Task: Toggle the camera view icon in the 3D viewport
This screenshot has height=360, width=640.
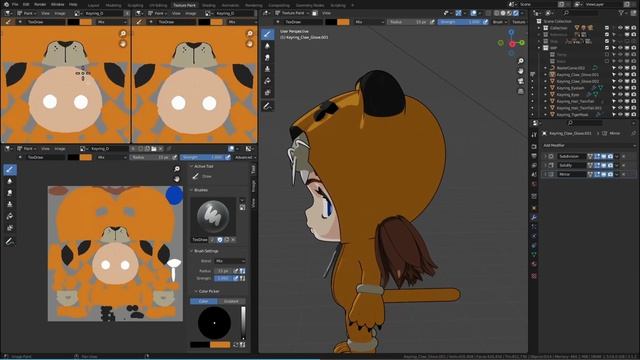Action: tap(521, 81)
